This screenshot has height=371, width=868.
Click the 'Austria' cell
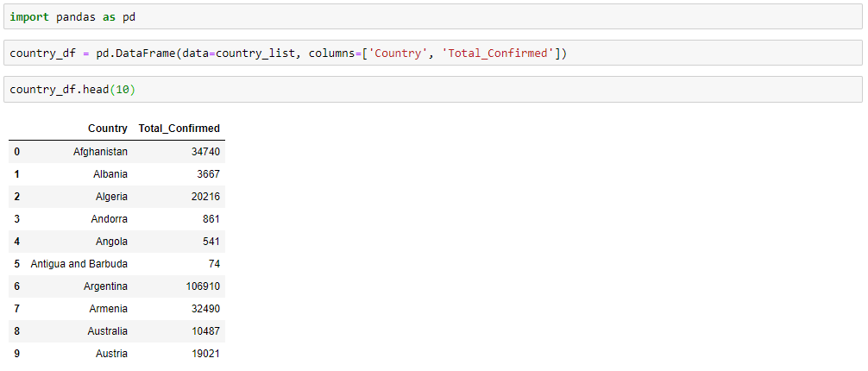(111, 353)
